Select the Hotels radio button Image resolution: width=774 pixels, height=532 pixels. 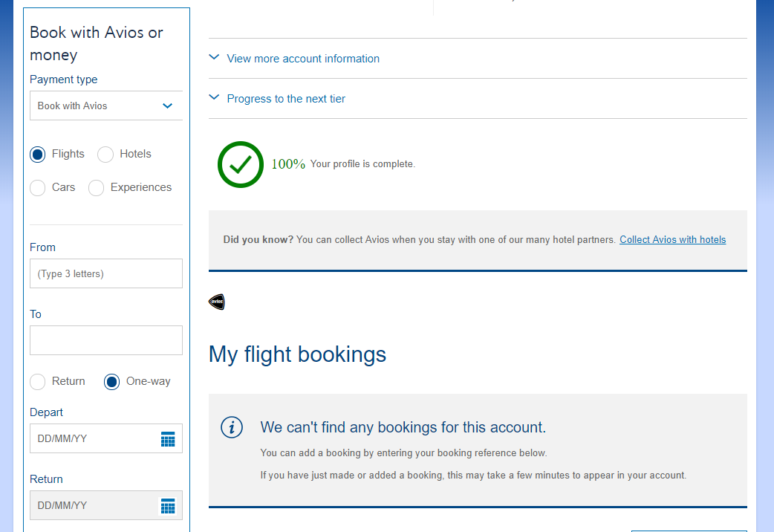(105, 155)
